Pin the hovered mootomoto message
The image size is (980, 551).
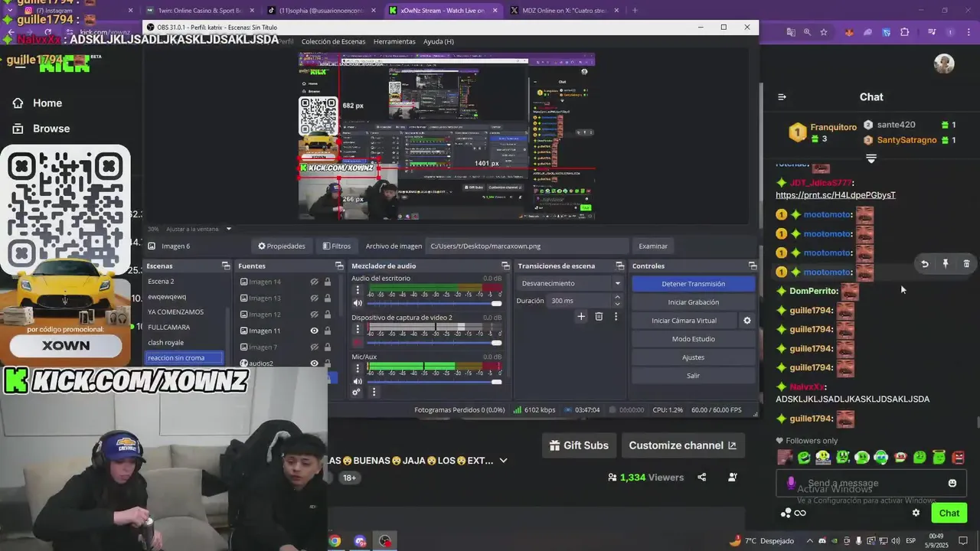[x=946, y=264]
